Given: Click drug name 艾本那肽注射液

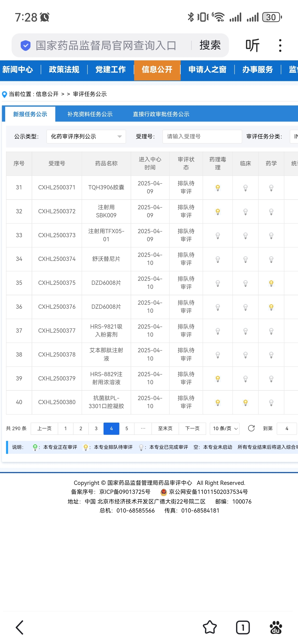Looking at the screenshot, I should point(106,354).
